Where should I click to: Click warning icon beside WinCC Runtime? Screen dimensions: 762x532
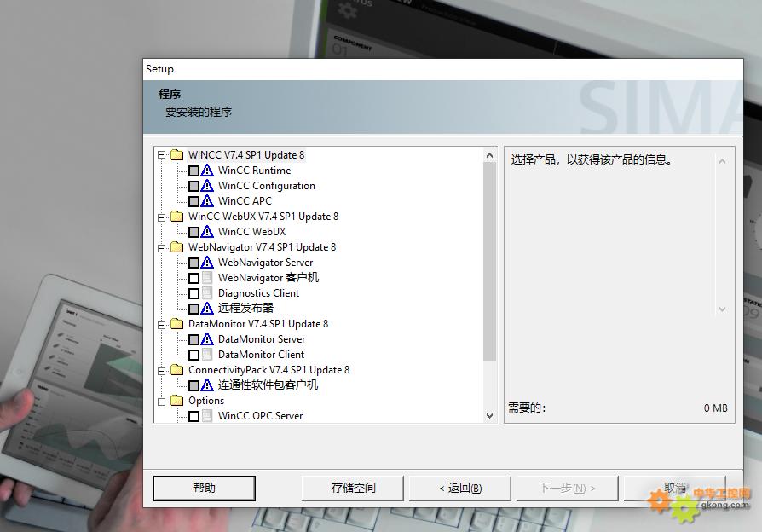207,171
